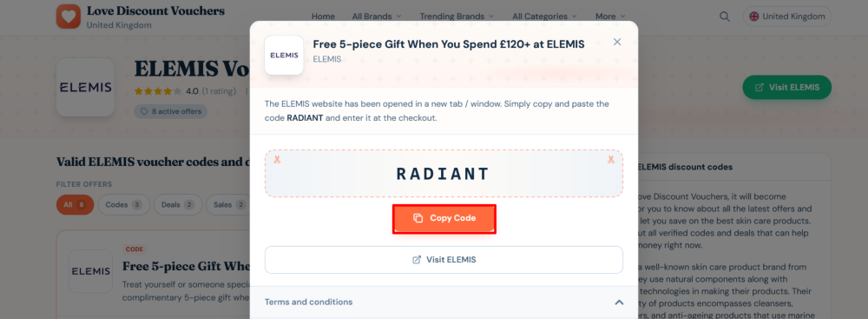
Task: Expand the All Categories menu
Action: click(x=545, y=17)
